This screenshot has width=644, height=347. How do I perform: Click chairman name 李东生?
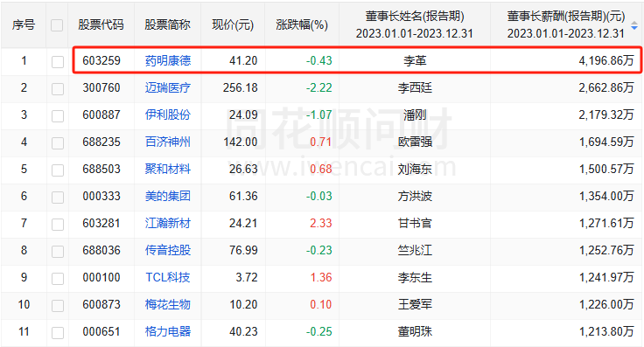click(415, 277)
